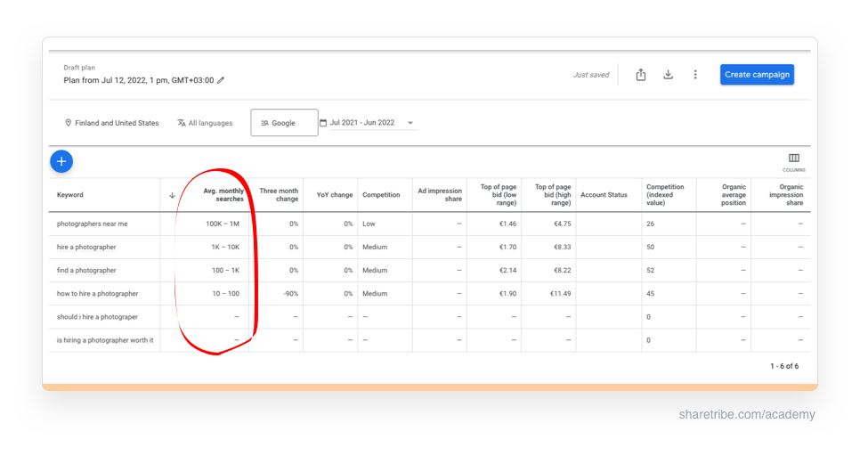868x464 pixels.
Task: Sort by Ad impression share column
Action: 440,195
